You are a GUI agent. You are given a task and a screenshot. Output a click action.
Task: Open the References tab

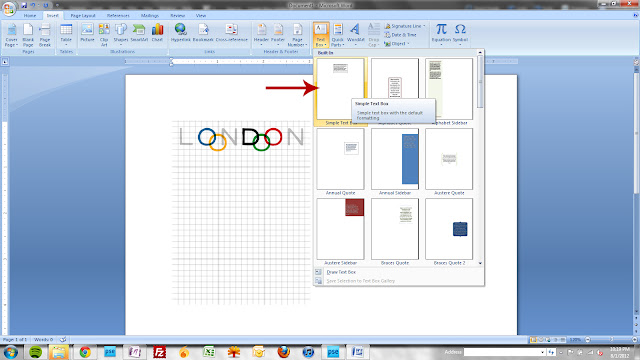coord(118,16)
